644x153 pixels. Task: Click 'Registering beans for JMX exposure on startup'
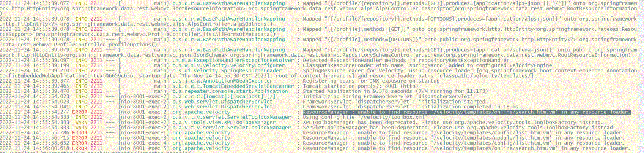pyautogui.click(x=371, y=81)
